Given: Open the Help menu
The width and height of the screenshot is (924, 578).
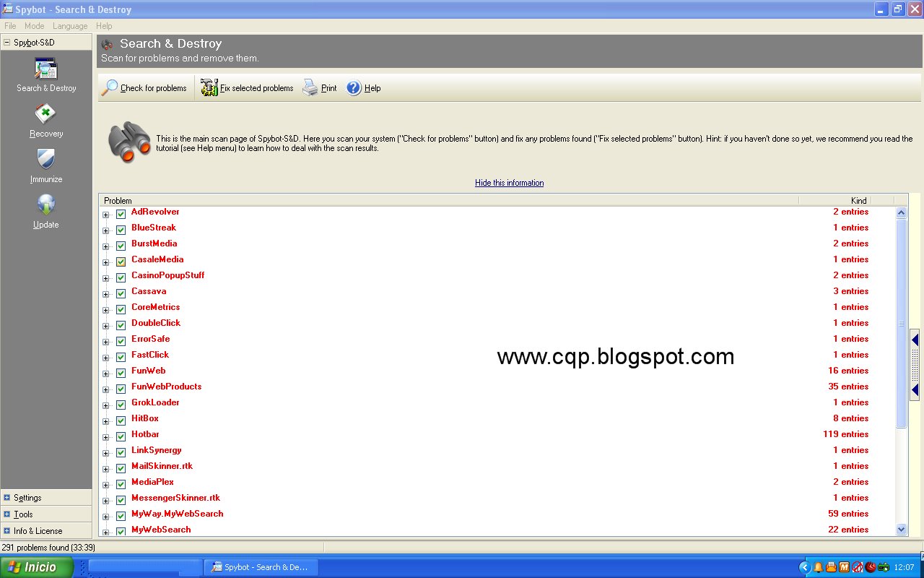Looking at the screenshot, I should (x=104, y=26).
